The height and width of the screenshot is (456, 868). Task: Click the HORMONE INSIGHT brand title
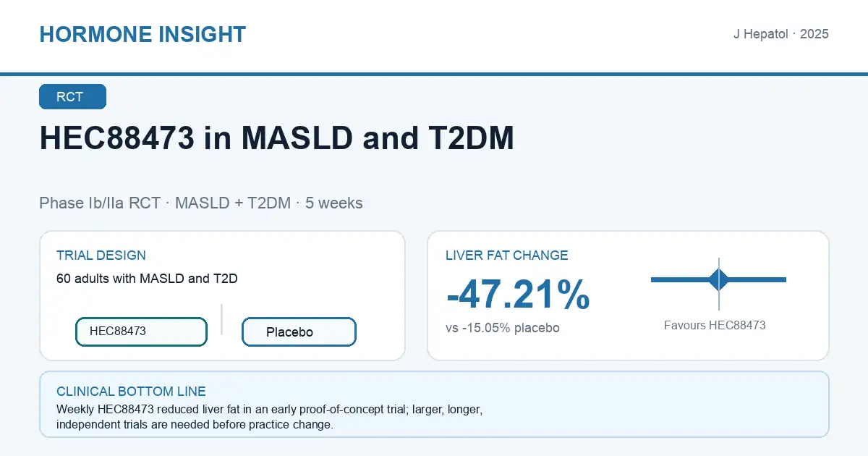click(142, 34)
